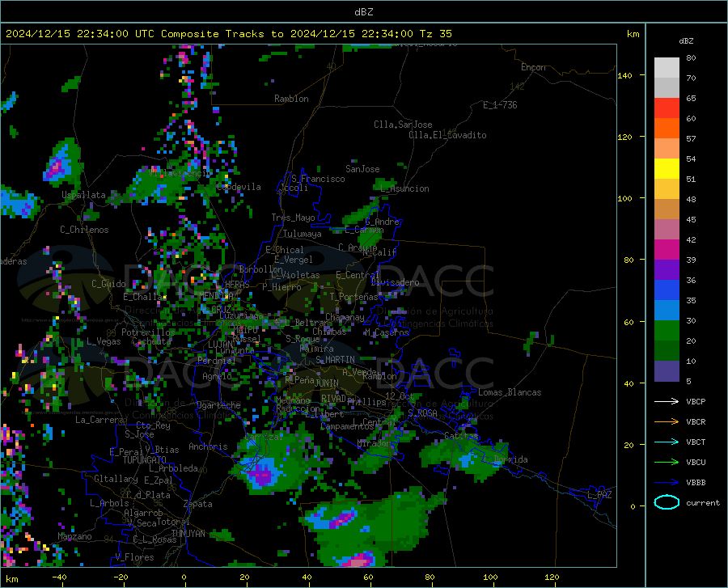The image size is (728, 588).
Task: Click the 'L_PAZ' map label
Action: click(x=599, y=495)
